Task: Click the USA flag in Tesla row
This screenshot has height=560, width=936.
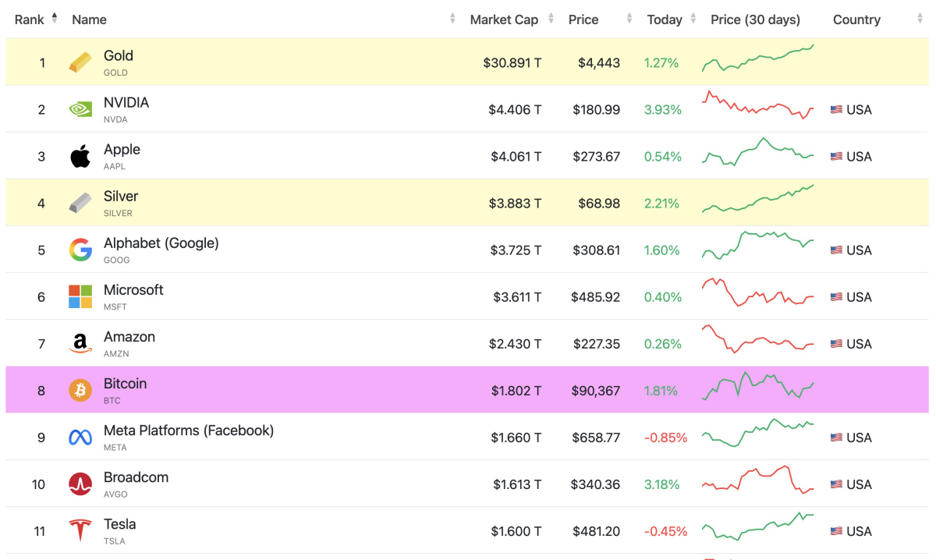Action: coord(836,531)
